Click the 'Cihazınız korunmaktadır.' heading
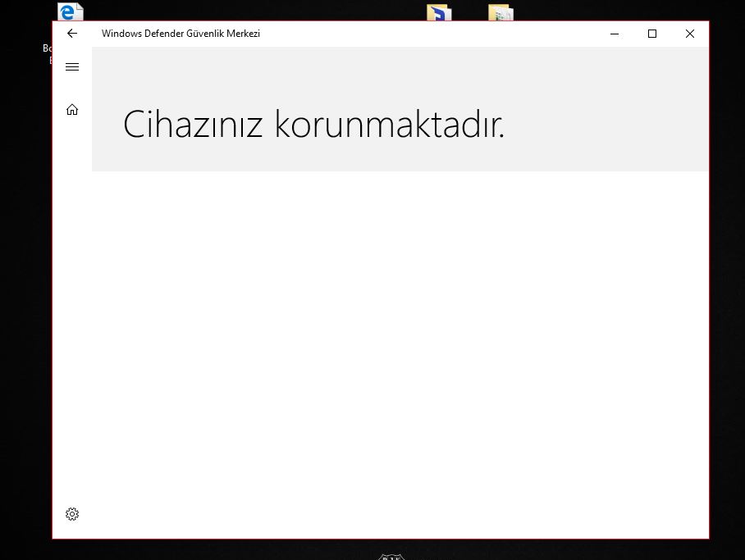The height and width of the screenshot is (560, 745). click(x=313, y=124)
